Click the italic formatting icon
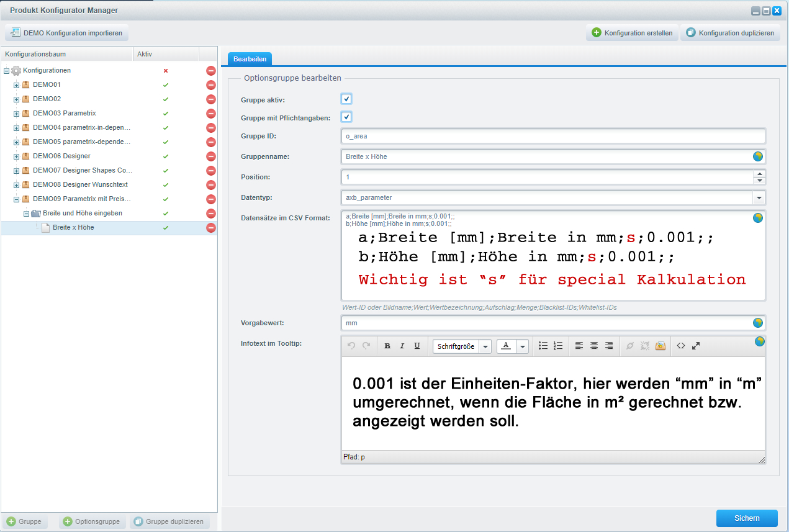 click(402, 346)
